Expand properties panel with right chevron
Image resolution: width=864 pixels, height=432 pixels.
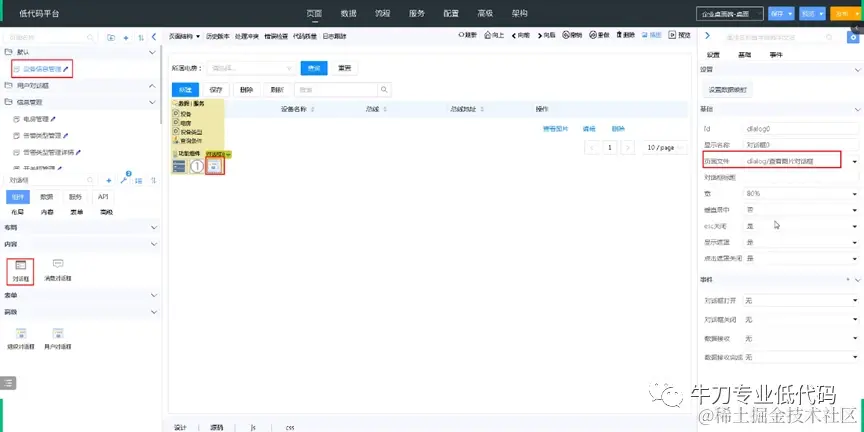[708, 36]
